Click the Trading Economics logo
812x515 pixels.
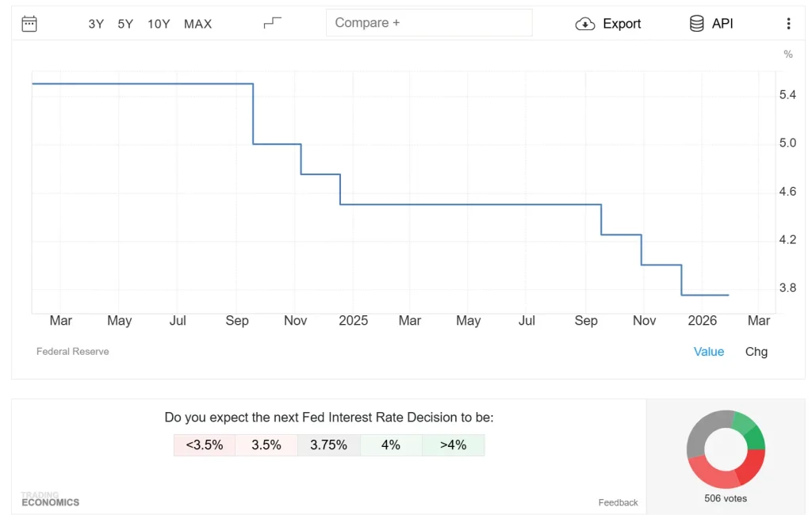pyautogui.click(x=49, y=499)
